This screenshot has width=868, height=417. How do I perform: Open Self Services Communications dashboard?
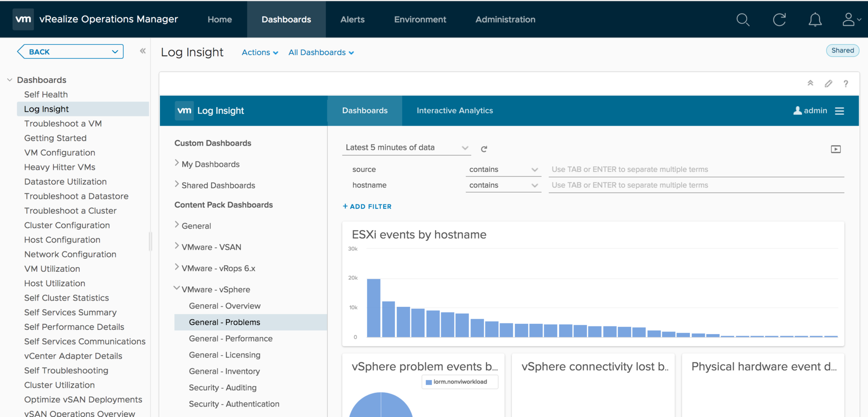tap(85, 341)
